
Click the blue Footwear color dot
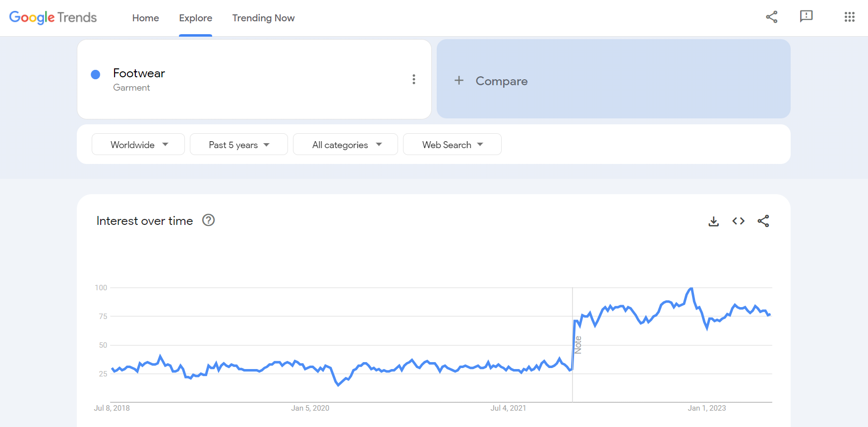click(96, 74)
